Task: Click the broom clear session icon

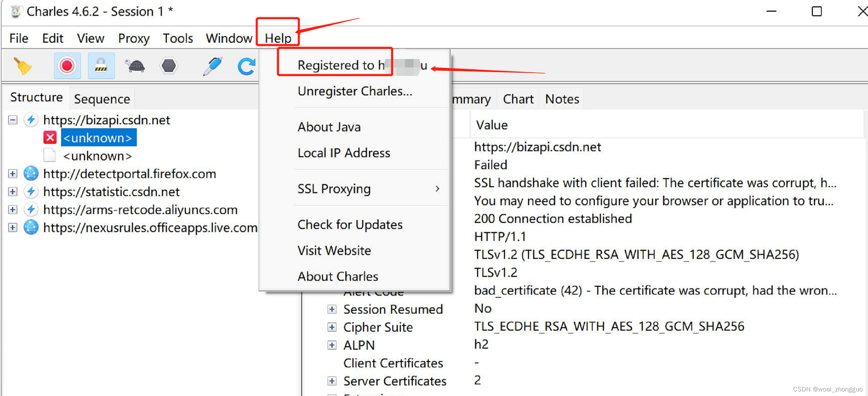Action: (x=23, y=66)
